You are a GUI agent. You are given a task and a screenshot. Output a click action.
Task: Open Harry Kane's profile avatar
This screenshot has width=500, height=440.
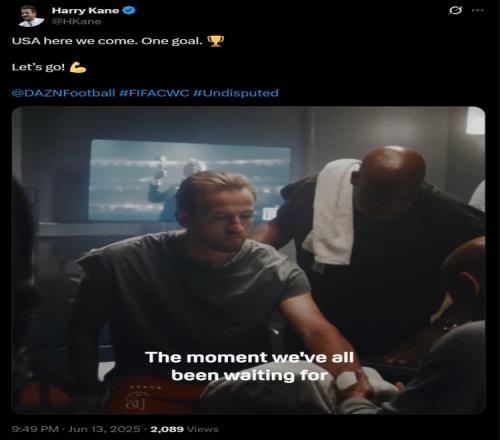31,16
